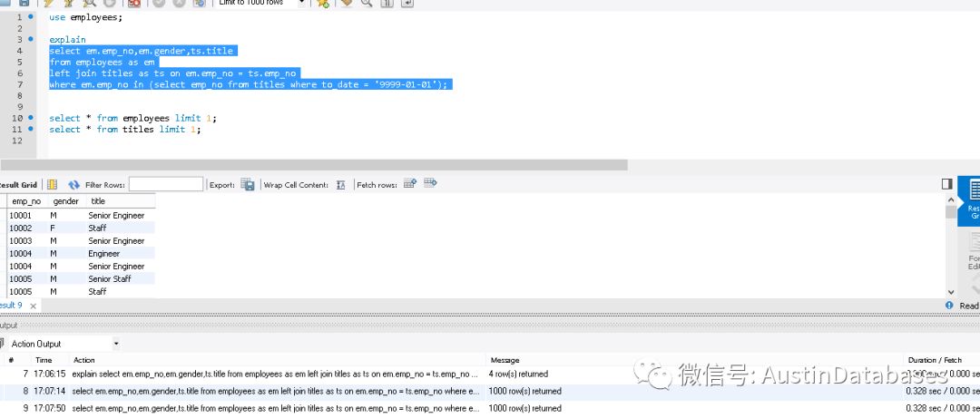
Task: Select the Engineer title cell for 10004
Action: [x=121, y=254]
